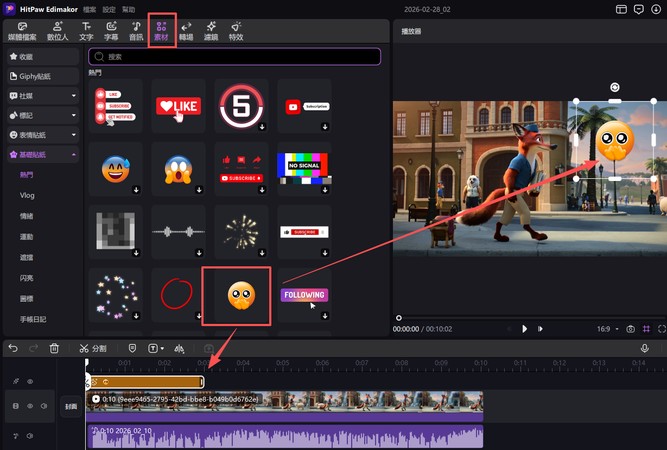Play the preview video
Image resolution: width=667 pixels, height=450 pixels.
(x=524, y=329)
